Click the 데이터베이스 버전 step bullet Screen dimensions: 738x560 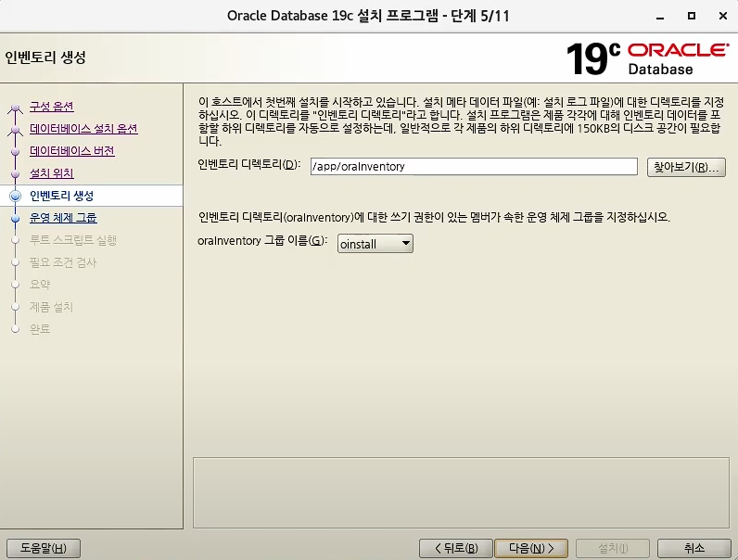tap(15, 151)
